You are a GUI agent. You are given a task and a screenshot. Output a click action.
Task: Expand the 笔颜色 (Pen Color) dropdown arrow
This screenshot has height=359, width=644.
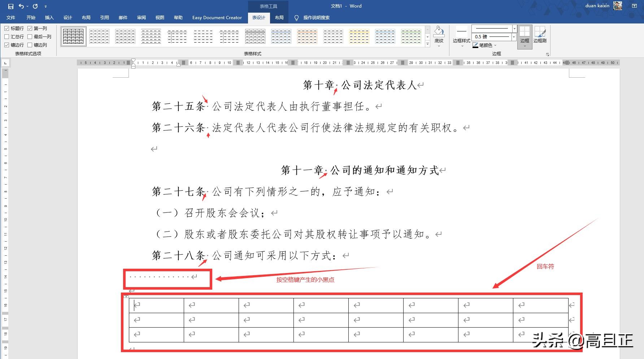496,46
